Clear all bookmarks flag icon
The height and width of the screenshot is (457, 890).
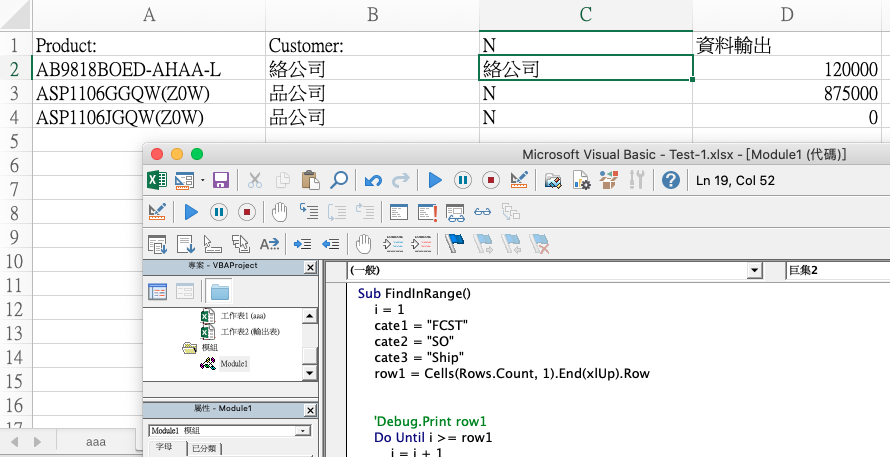539,244
